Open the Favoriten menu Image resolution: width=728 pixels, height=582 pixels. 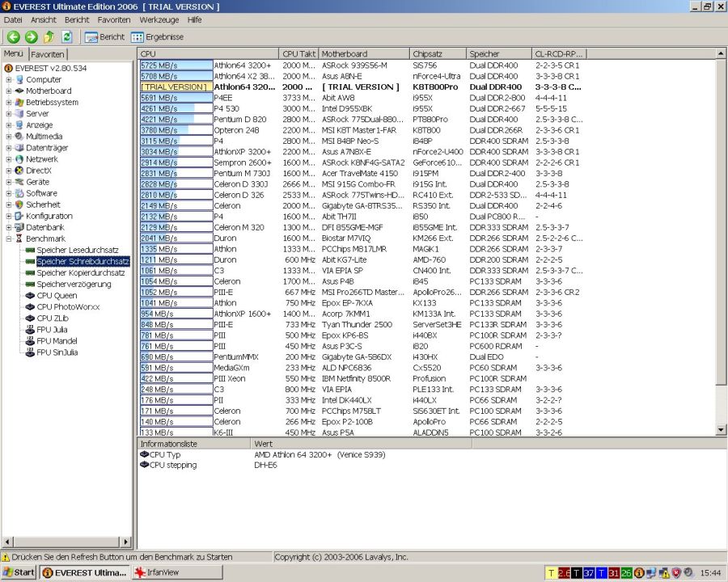(114, 19)
